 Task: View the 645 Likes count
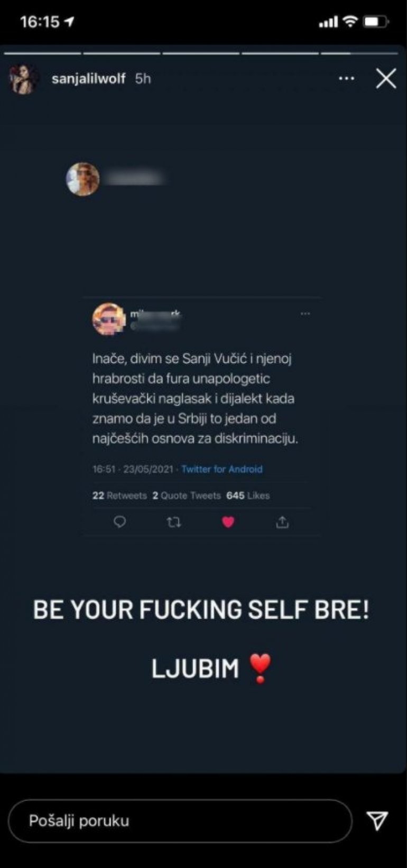tap(248, 496)
